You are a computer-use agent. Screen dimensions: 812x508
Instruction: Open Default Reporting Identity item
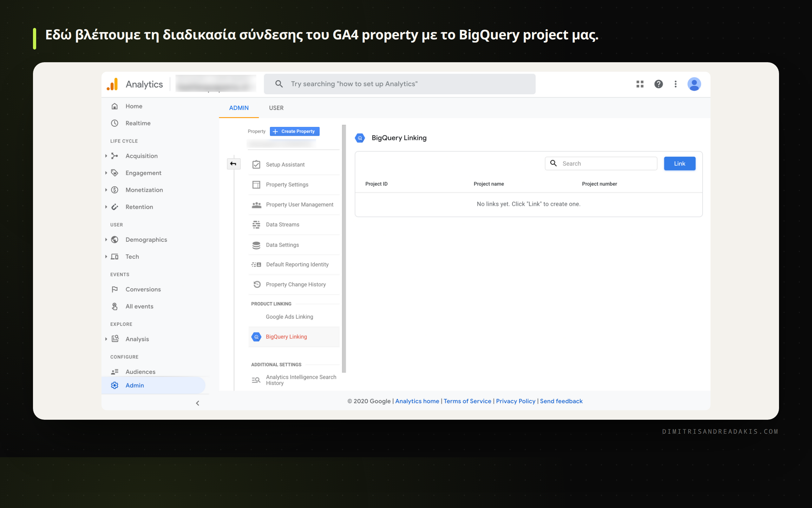coord(294,265)
